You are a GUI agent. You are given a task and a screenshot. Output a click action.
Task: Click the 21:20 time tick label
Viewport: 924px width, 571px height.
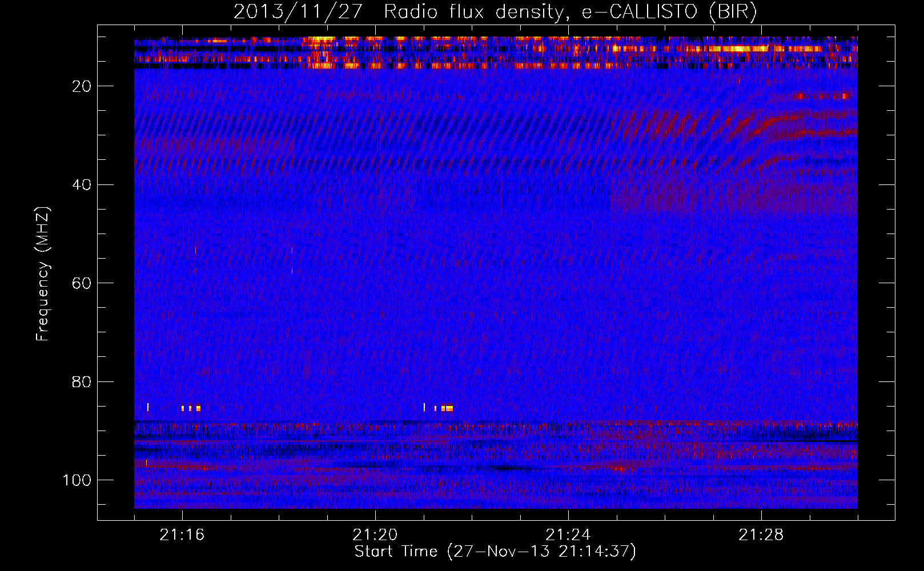375,535
